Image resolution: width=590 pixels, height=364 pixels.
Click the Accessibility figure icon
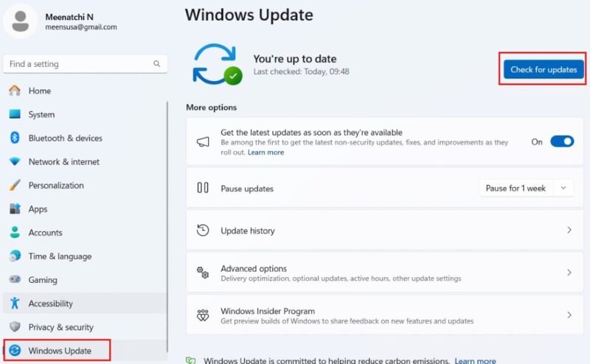[x=15, y=303]
